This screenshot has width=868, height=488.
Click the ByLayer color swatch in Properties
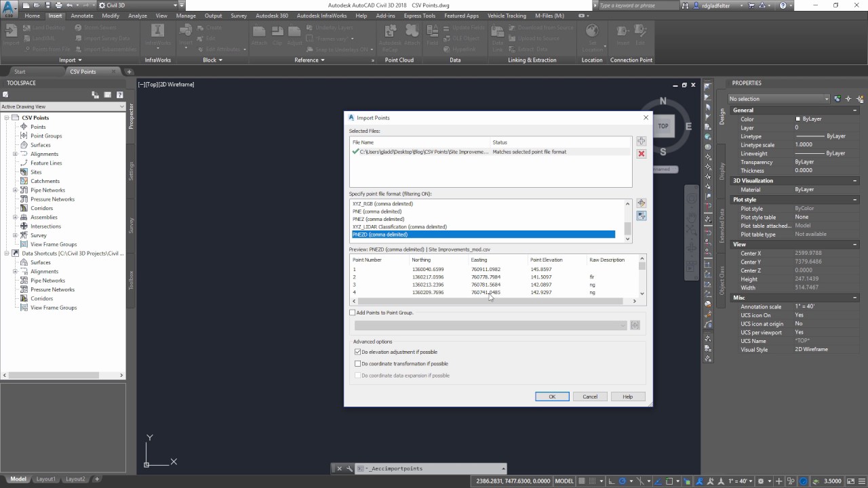[x=798, y=119]
